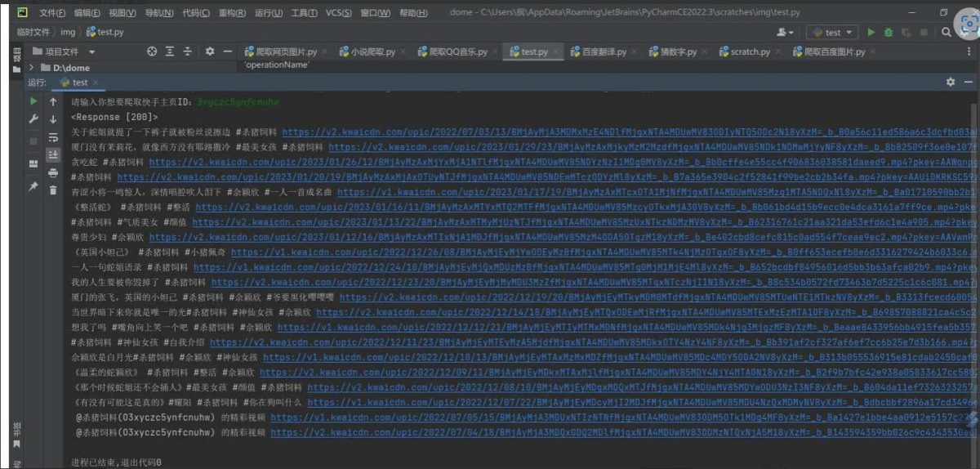980x469 pixels.
Task: Close the test tab in Run panel
Action: [96, 83]
